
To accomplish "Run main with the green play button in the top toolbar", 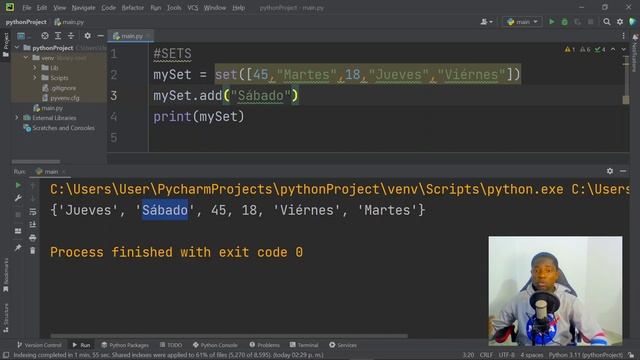I will (x=551, y=22).
